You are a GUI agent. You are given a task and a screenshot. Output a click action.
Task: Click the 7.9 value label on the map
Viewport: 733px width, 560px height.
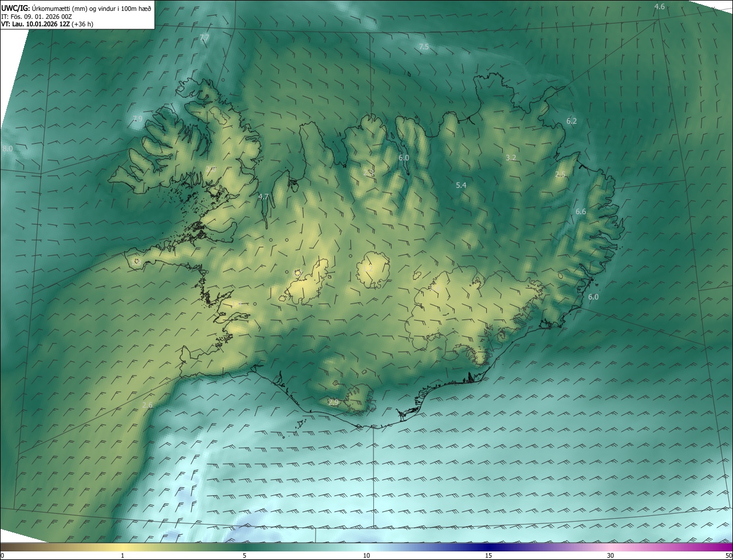137,119
